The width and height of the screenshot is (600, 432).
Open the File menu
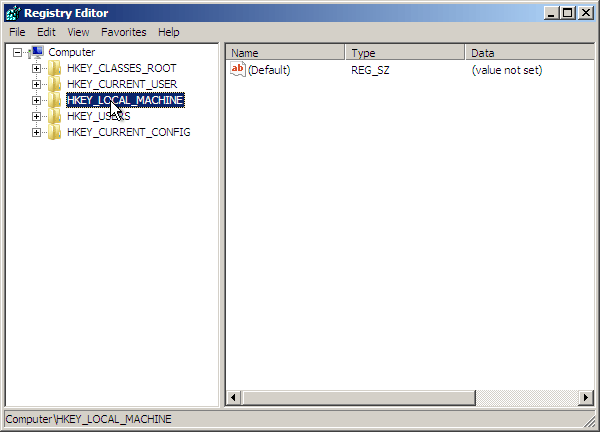click(x=17, y=32)
